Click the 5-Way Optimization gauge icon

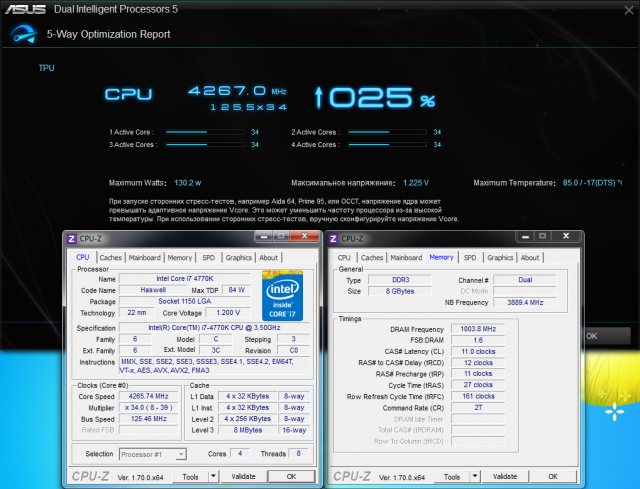[x=23, y=34]
